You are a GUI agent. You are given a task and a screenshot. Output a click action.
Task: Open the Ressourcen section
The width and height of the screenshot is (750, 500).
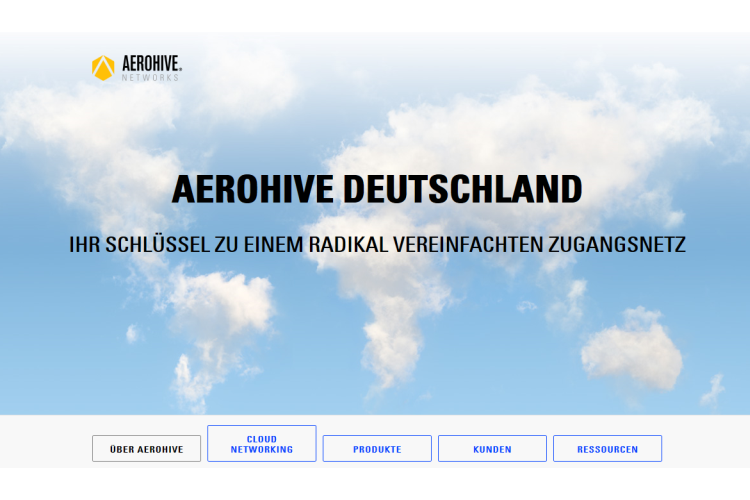click(x=607, y=449)
